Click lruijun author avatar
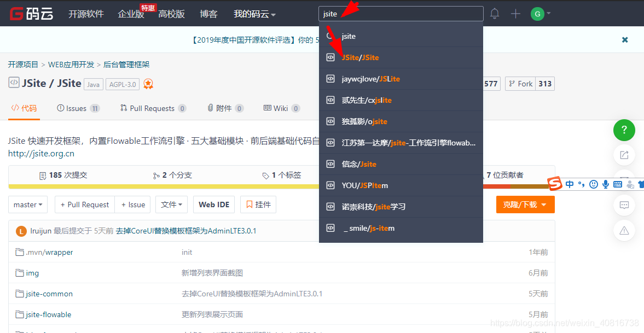The image size is (644, 333). [x=21, y=231]
